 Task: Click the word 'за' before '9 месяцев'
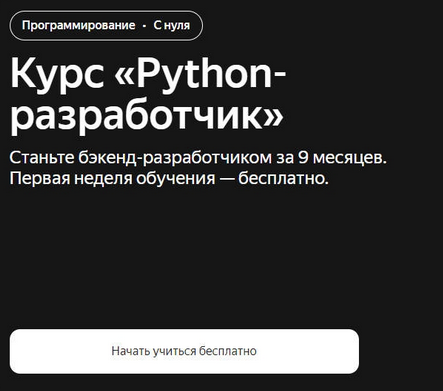(285, 159)
